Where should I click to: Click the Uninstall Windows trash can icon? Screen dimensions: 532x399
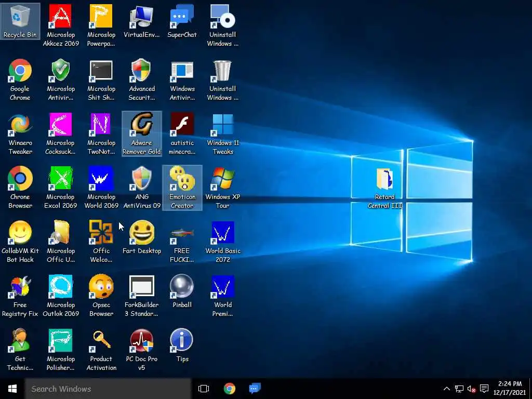tap(222, 79)
